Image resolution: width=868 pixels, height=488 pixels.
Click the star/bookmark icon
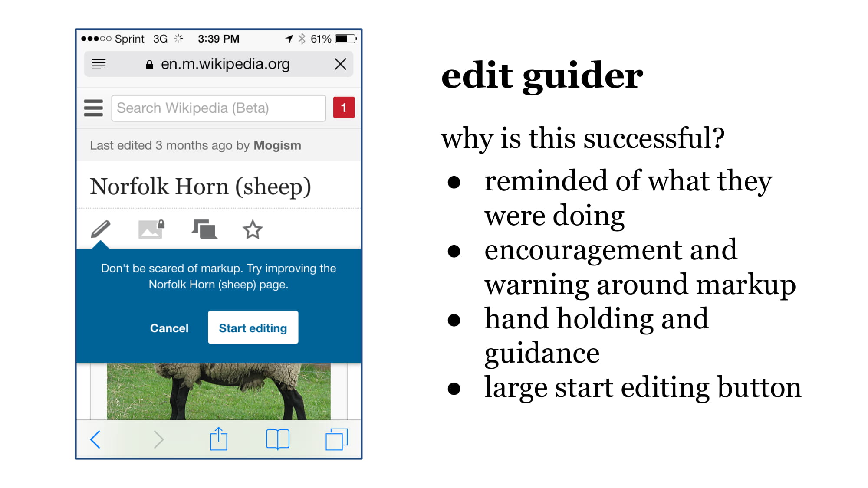[x=251, y=229]
